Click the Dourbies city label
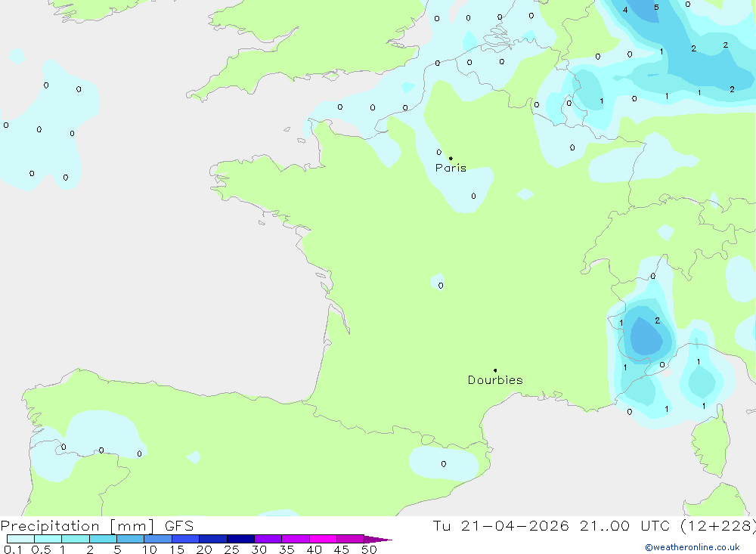Viewport: 756px width, 554px height. 495,380
